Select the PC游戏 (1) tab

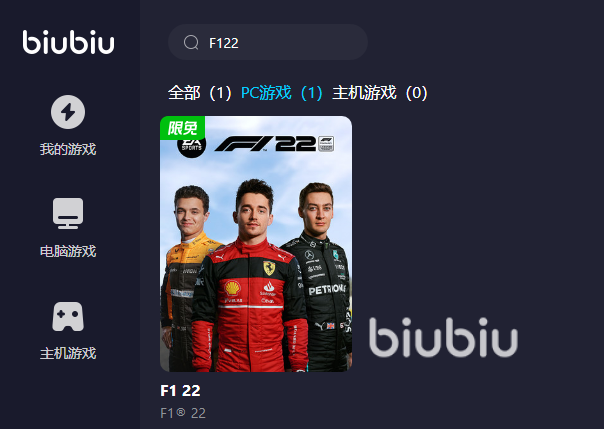click(x=282, y=93)
